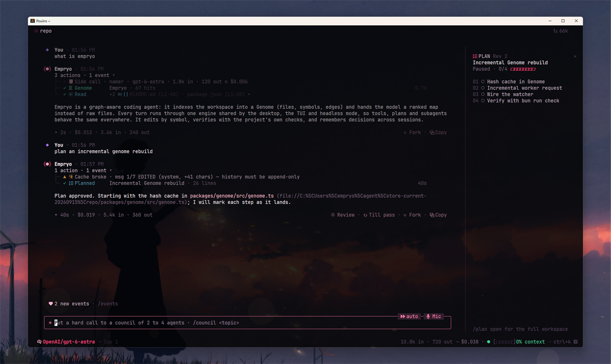611x364 pixels.
Task: Click the 66k tree size indicator
Action: coord(561,31)
